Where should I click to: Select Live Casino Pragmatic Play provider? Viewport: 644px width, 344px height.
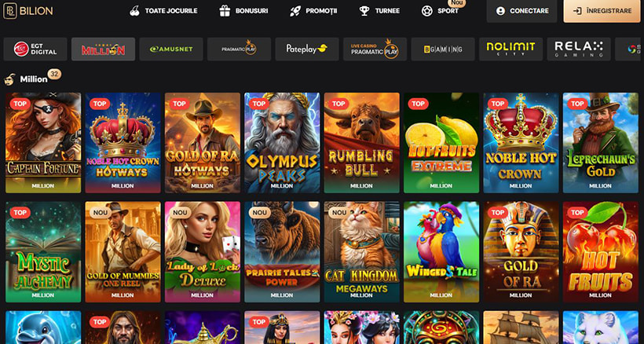tap(375, 49)
